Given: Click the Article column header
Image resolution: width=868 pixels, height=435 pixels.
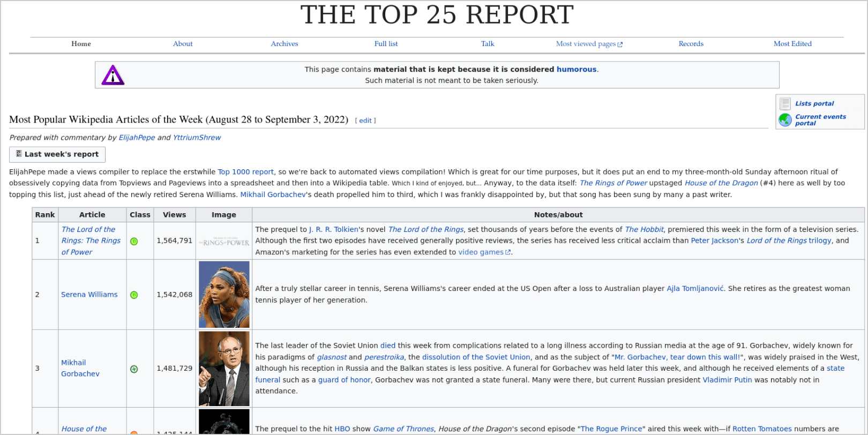Looking at the screenshot, I should coord(92,215).
